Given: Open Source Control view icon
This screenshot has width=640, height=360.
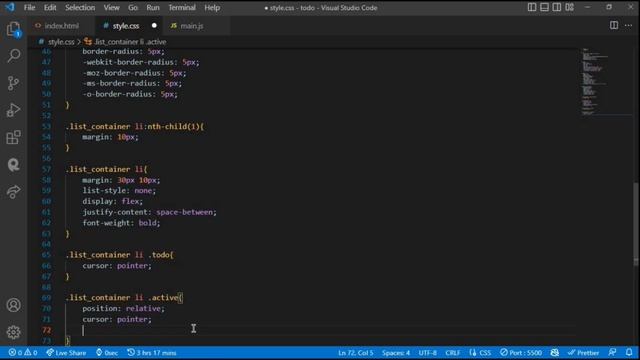Looking at the screenshot, I should [x=13, y=83].
